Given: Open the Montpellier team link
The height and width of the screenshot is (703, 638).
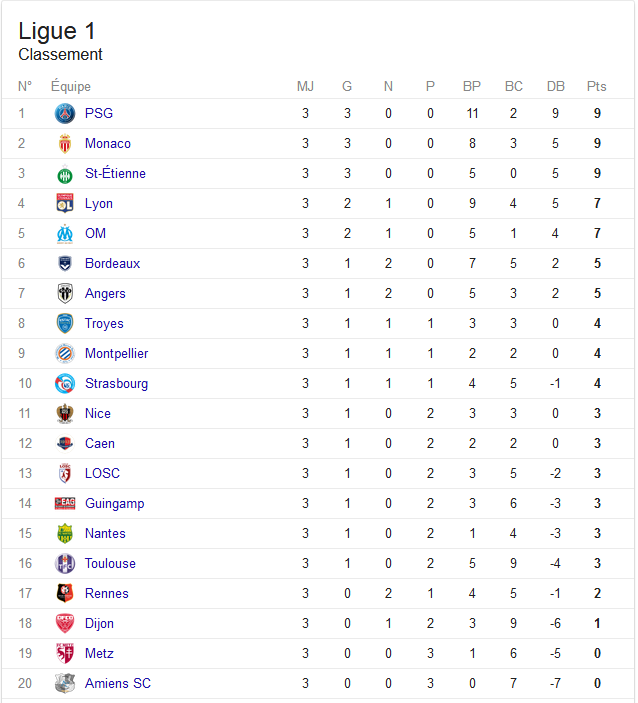Looking at the screenshot, I should [x=117, y=354].
